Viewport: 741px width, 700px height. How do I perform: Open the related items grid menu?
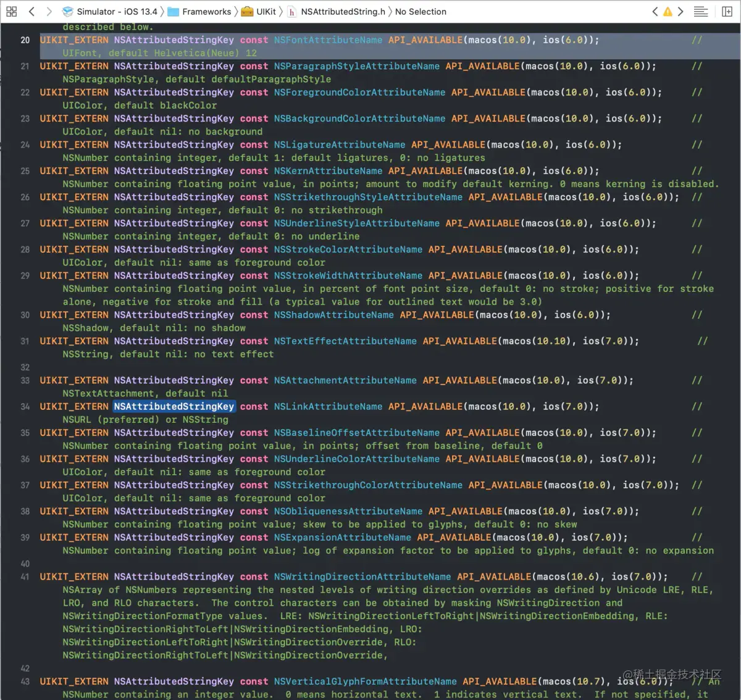(x=11, y=11)
